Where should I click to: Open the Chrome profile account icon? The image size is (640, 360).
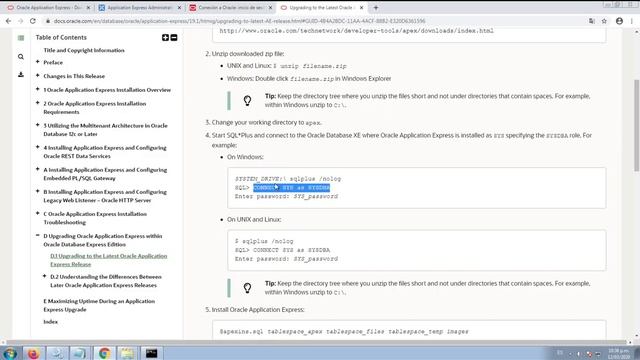(x=619, y=21)
